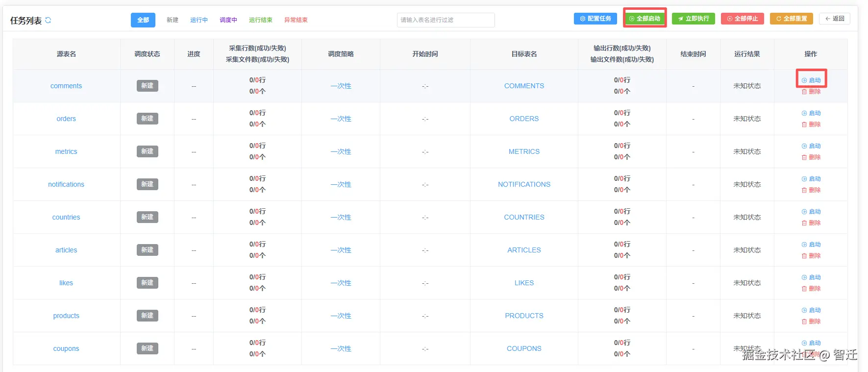
Task: Click the 新建 status badge for comments
Action: coord(147,86)
